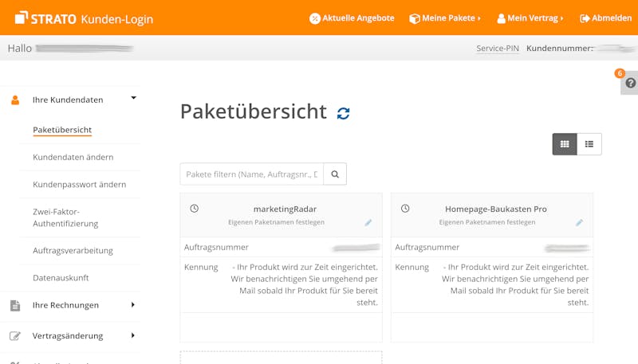Focus the Pakete filtern search field

[x=252, y=174]
